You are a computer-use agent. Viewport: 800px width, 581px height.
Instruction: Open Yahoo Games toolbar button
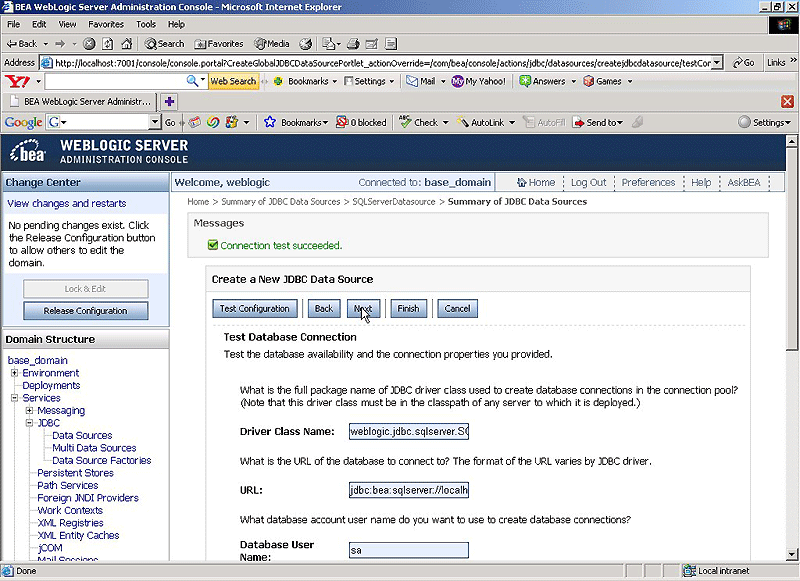coord(603,81)
